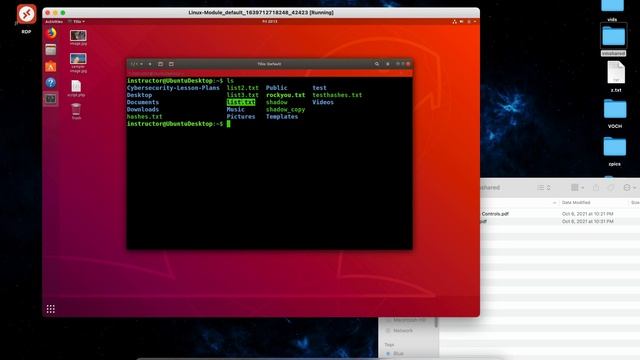The image size is (640, 360).
Task: Open the Files app in the Ubuntu dock
Action: coord(51,50)
